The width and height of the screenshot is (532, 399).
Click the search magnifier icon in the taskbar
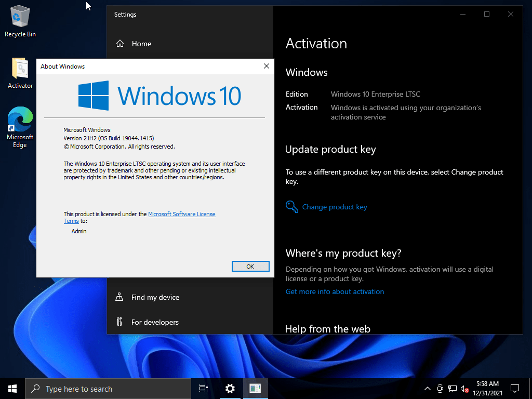click(x=36, y=389)
